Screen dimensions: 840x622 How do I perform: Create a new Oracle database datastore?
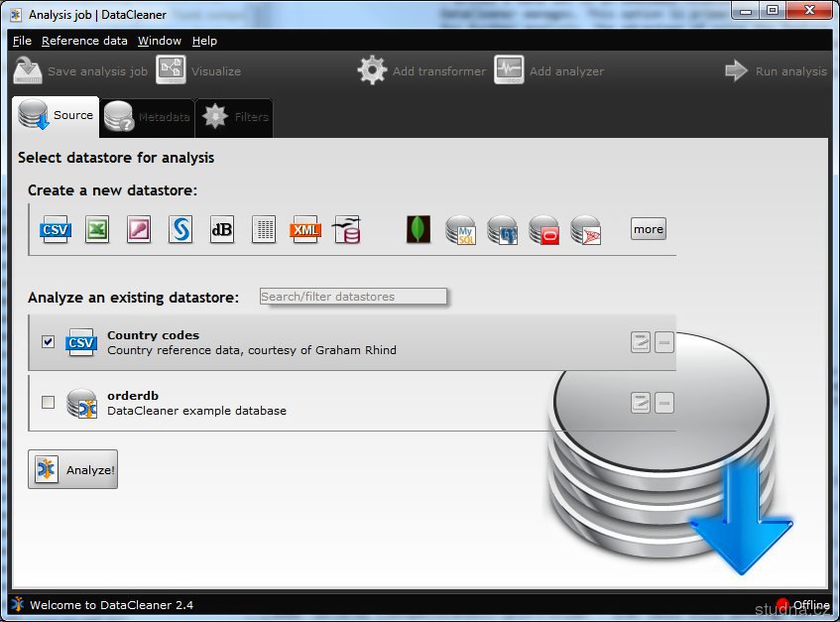tap(543, 230)
